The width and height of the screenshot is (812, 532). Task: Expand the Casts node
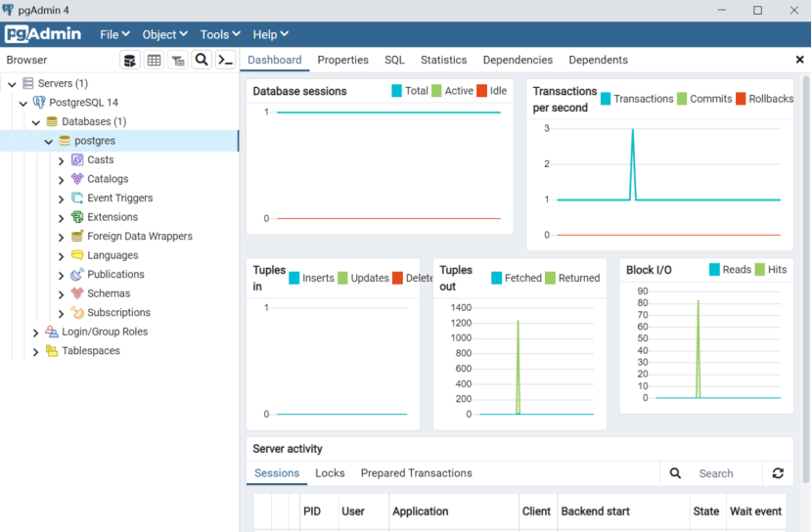tap(61, 161)
